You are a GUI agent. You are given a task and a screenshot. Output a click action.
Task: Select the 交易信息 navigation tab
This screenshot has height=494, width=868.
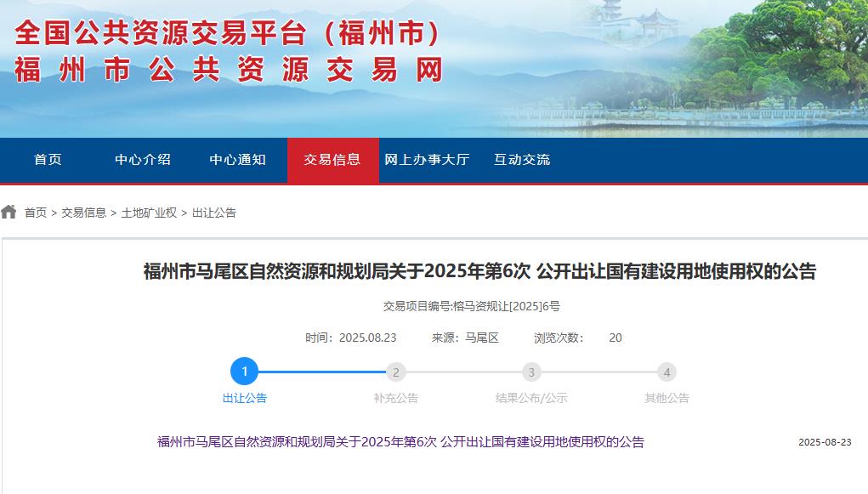pyautogui.click(x=332, y=160)
